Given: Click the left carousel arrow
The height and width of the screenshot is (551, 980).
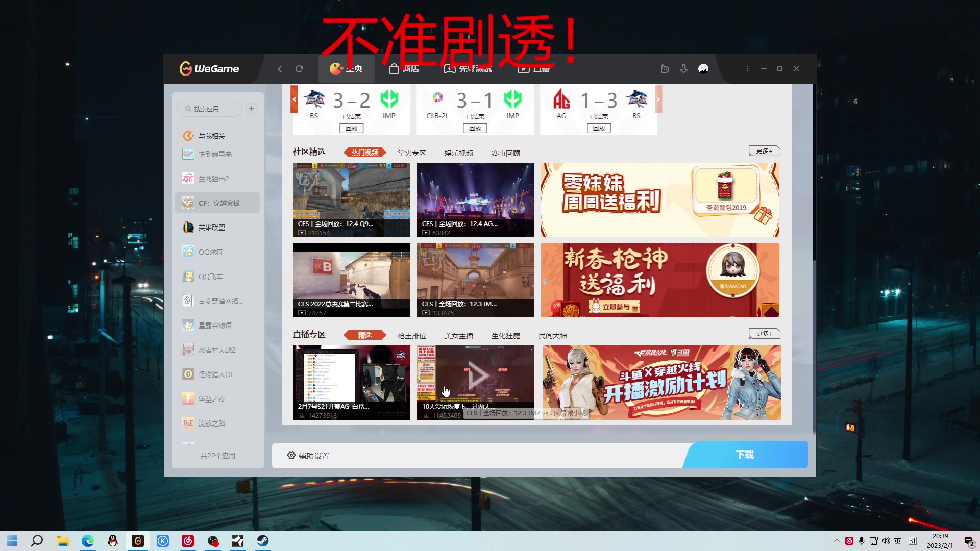Looking at the screenshot, I should (295, 99).
